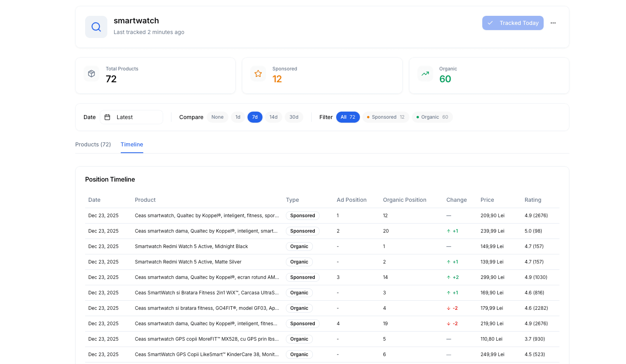
Task: Select the 1d compare option
Action: (x=238, y=117)
